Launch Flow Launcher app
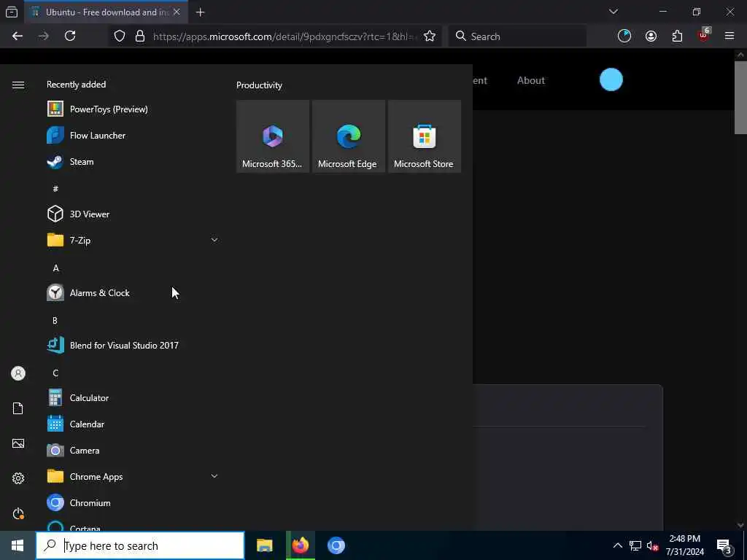The height and width of the screenshot is (560, 747). point(133,135)
